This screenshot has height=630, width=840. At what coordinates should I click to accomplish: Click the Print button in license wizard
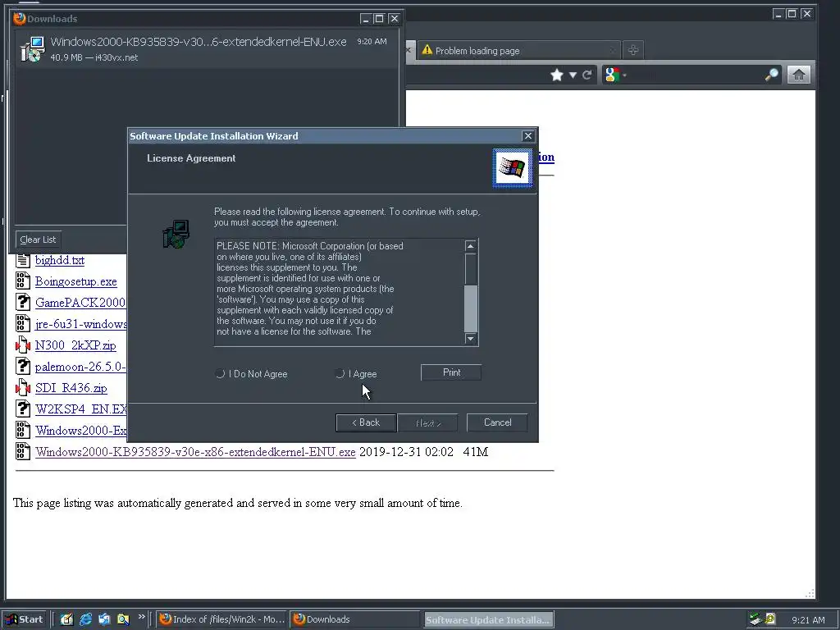click(x=451, y=372)
